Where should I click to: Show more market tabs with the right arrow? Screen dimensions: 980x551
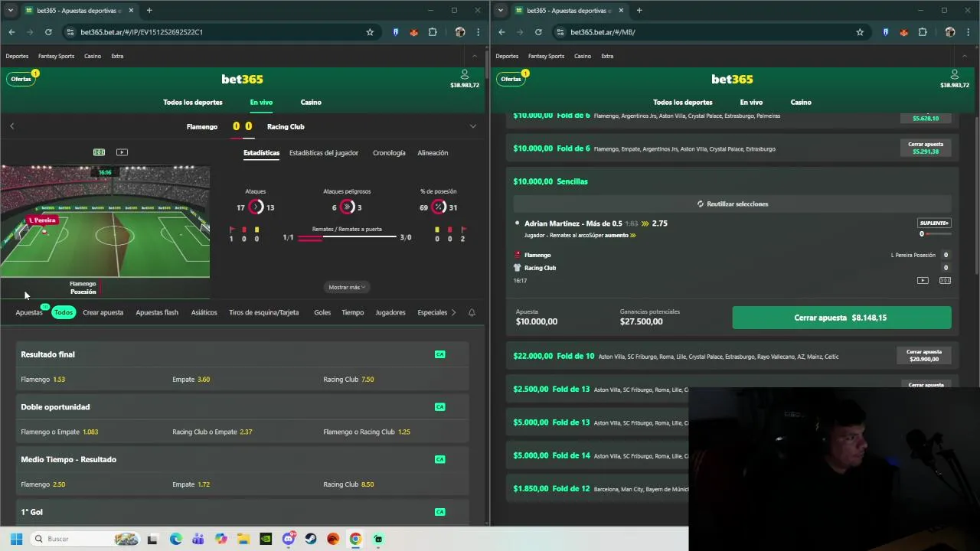pyautogui.click(x=453, y=312)
